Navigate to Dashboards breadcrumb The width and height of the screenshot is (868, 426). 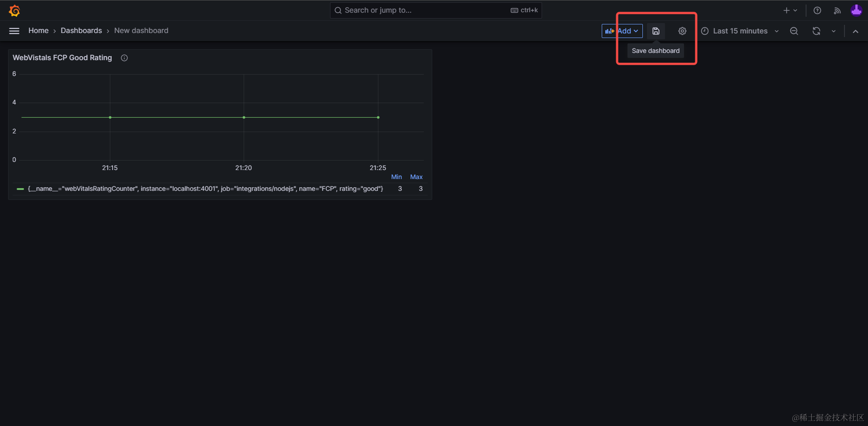coord(81,31)
